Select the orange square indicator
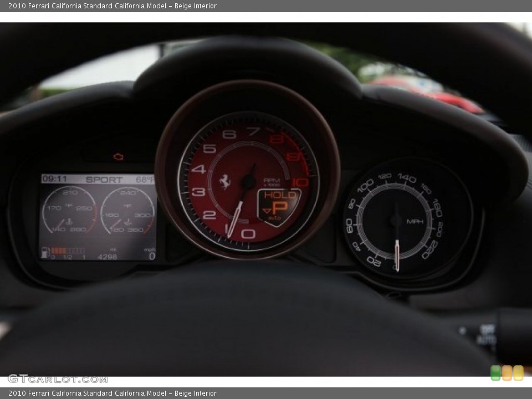Viewport: 532px width, 399px height. click(507, 373)
